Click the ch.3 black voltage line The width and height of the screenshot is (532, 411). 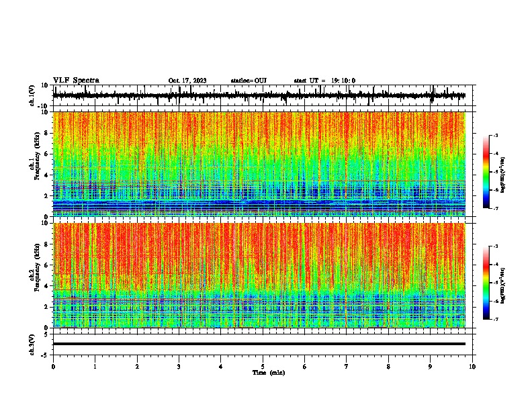259,344
